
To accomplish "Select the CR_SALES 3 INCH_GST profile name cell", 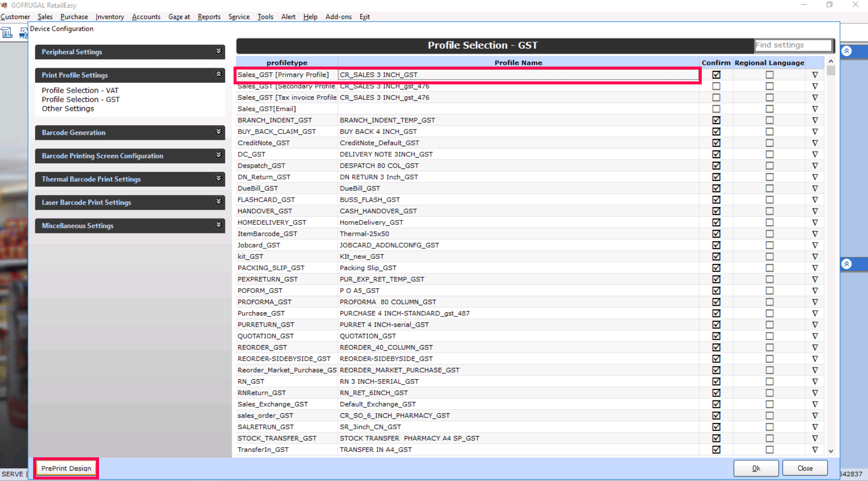I will (x=518, y=75).
